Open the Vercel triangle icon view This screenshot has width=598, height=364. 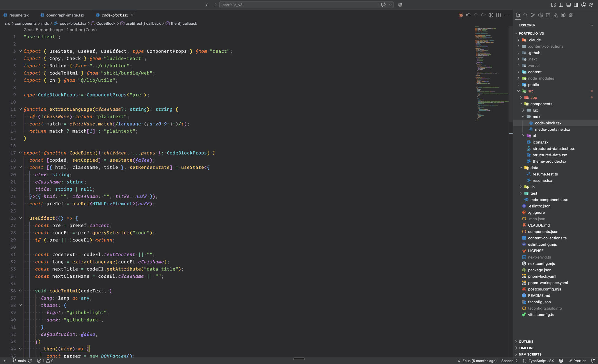tap(556, 15)
